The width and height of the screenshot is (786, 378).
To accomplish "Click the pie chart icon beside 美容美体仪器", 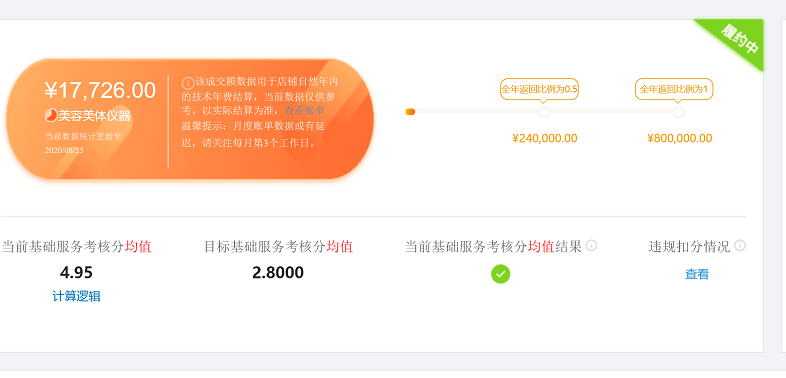I will (x=51, y=115).
